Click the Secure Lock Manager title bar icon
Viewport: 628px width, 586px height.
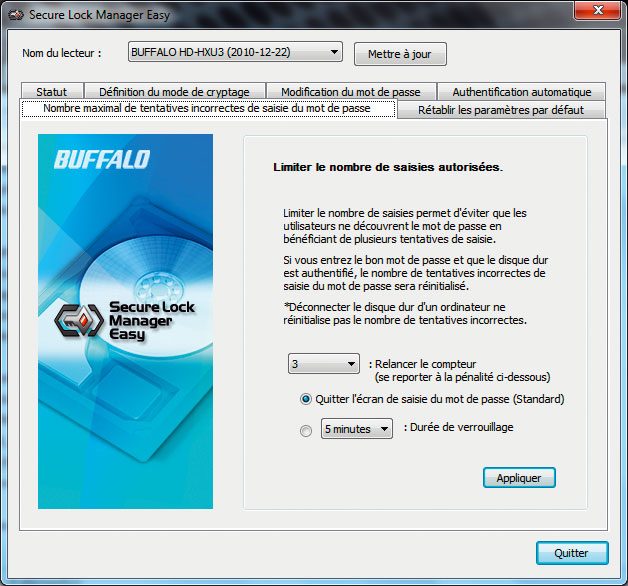(16, 15)
